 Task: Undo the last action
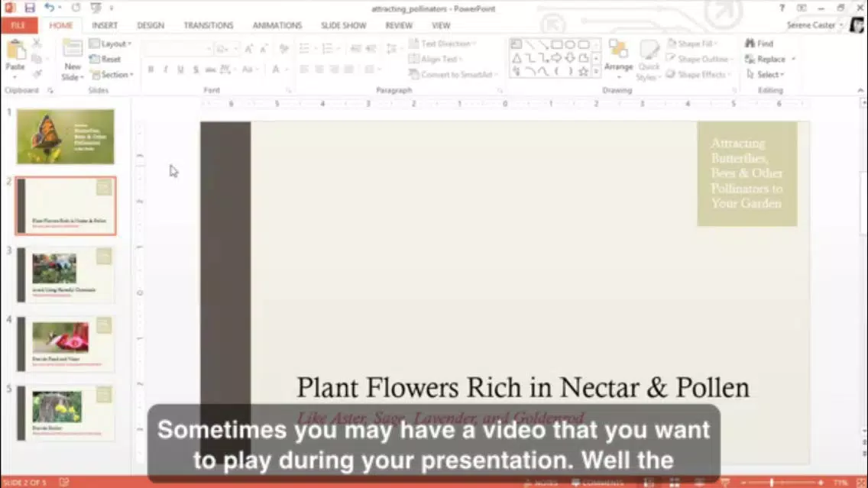tap(49, 8)
